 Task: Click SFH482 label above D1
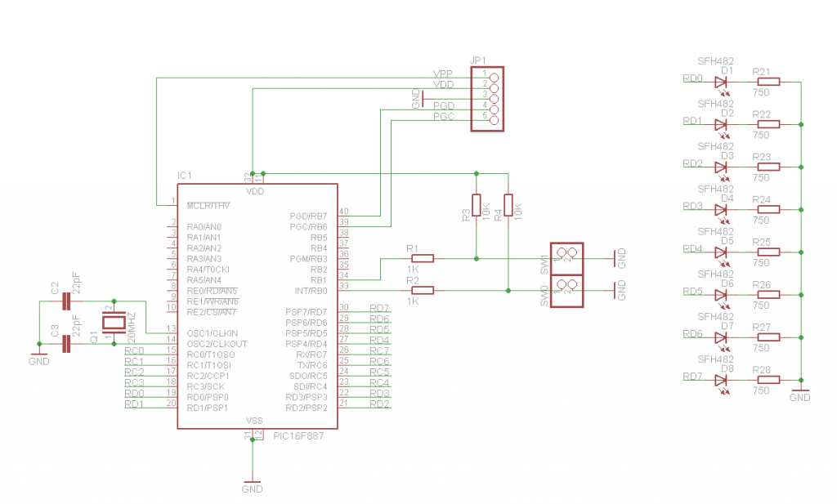pyautogui.click(x=716, y=61)
